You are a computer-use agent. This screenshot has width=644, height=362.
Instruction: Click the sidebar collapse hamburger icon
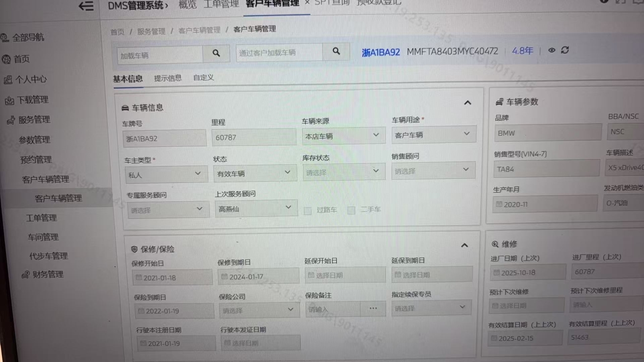[x=86, y=6]
